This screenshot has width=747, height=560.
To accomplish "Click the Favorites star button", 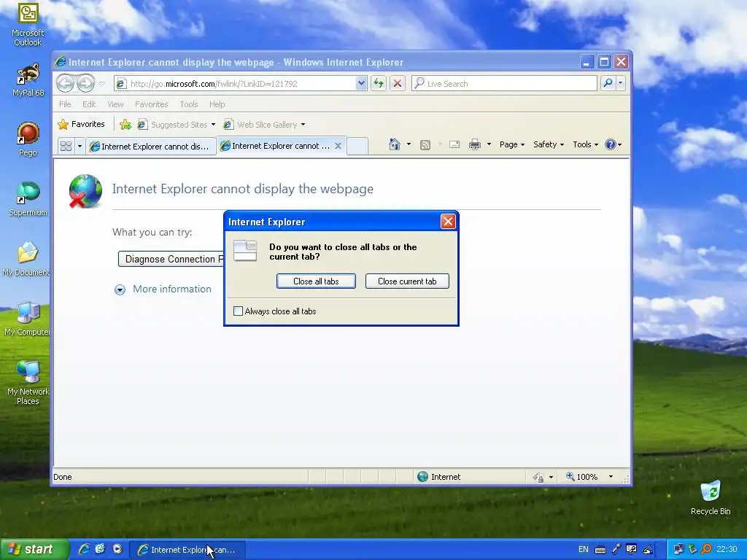I will pyautogui.click(x=81, y=124).
